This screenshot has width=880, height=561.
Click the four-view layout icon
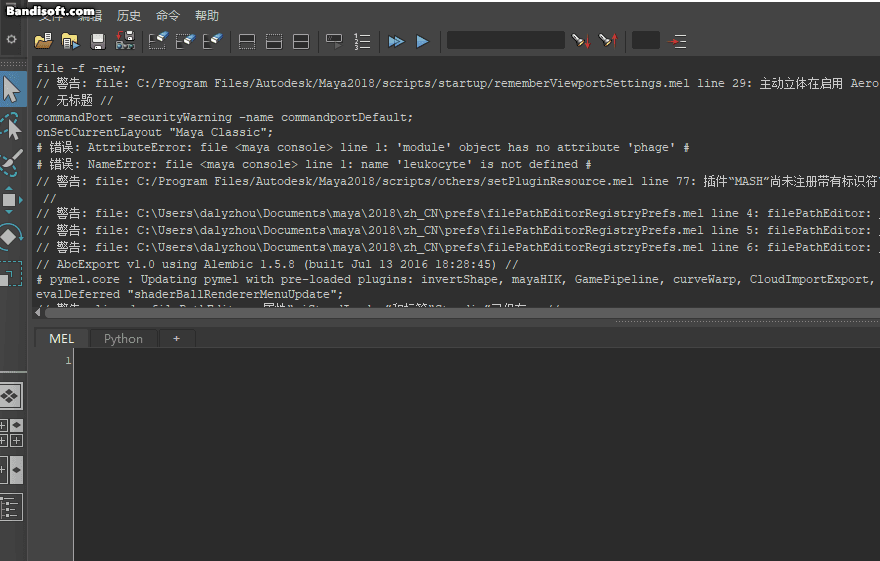11,433
